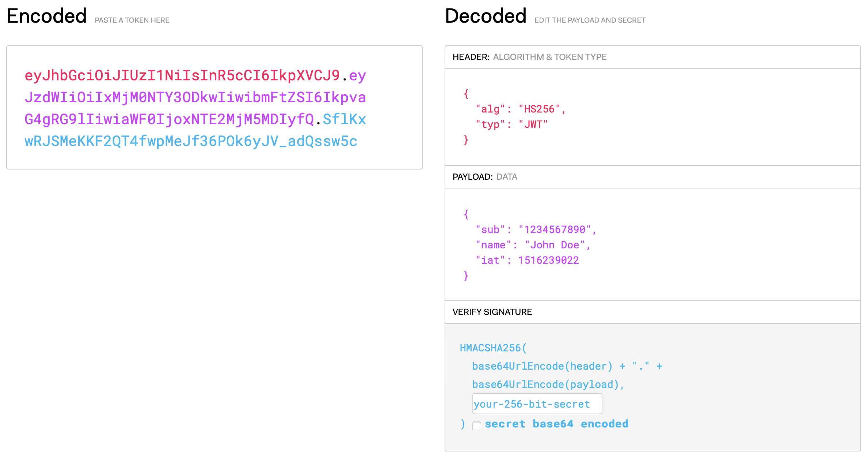Click the base64UrlEncode(payload) line
Viewport: 868px width, 461px height.
(x=548, y=384)
